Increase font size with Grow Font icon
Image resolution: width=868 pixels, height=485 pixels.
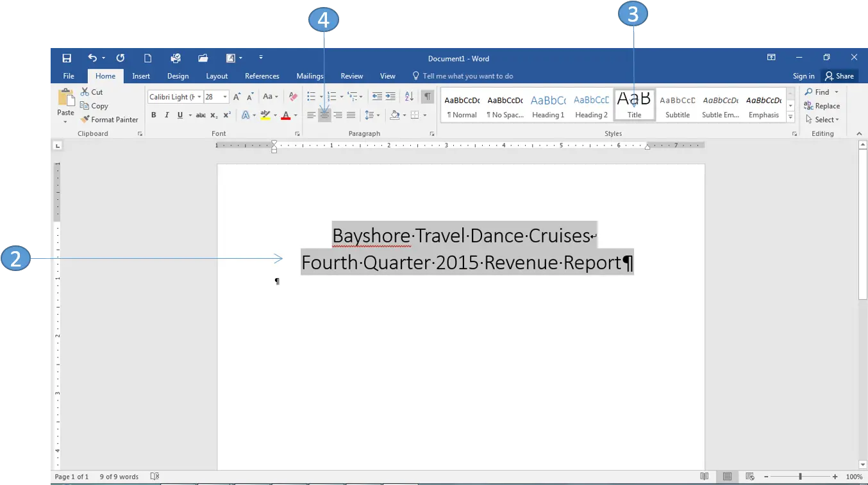point(237,97)
